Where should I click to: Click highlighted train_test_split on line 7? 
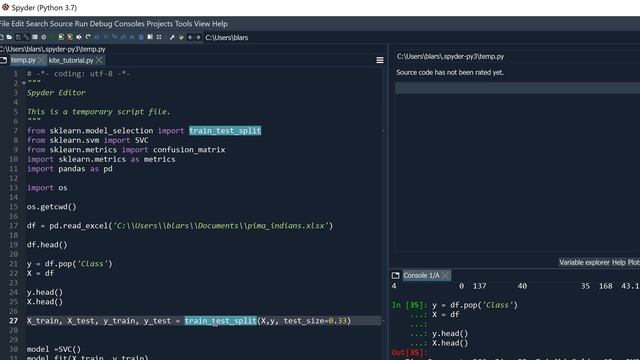[x=225, y=131]
